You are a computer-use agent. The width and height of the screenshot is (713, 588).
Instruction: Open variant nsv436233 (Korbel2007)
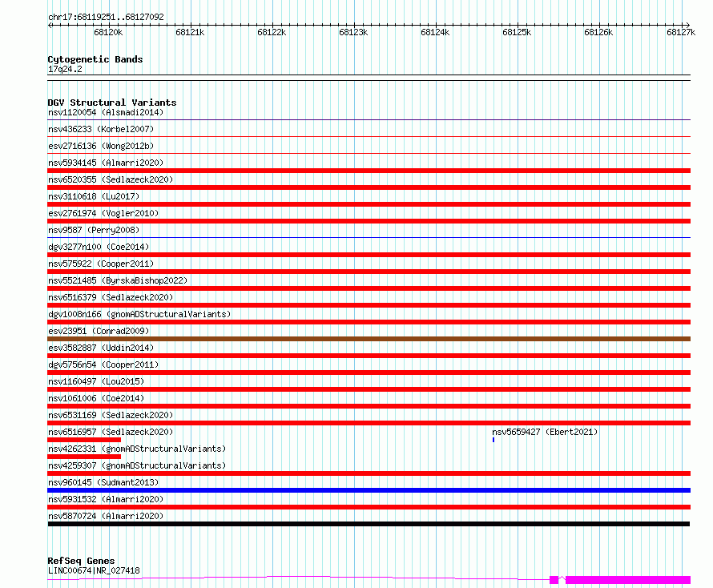coord(101,129)
